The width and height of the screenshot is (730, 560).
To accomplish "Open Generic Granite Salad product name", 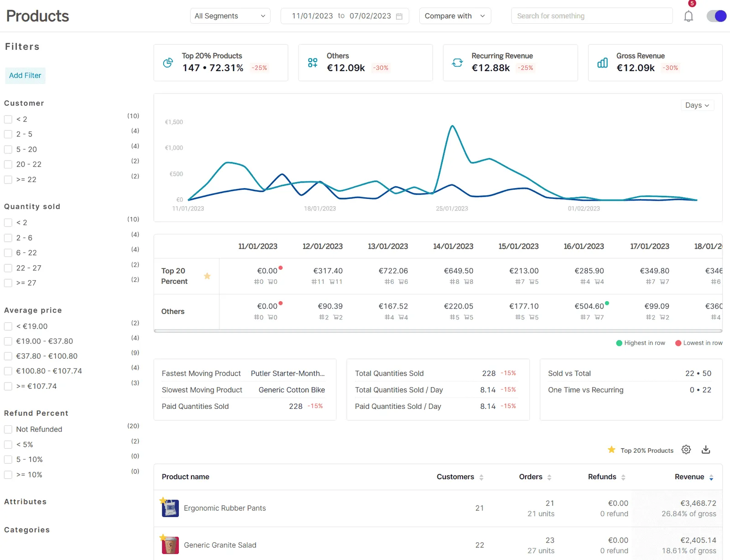I will tap(220, 545).
